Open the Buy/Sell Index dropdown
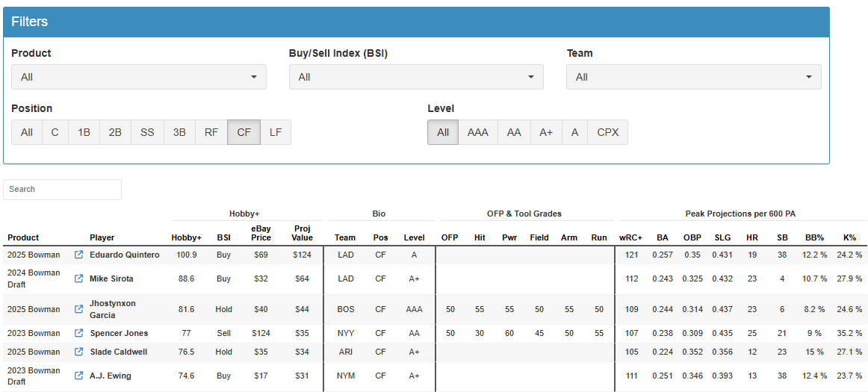Screen dimensions: 868x392 click(x=416, y=77)
